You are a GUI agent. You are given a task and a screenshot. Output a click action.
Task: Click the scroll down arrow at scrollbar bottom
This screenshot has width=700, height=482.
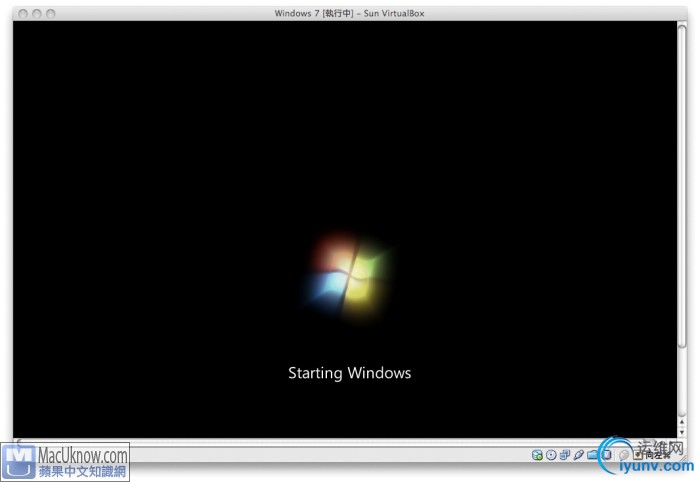tap(682, 432)
